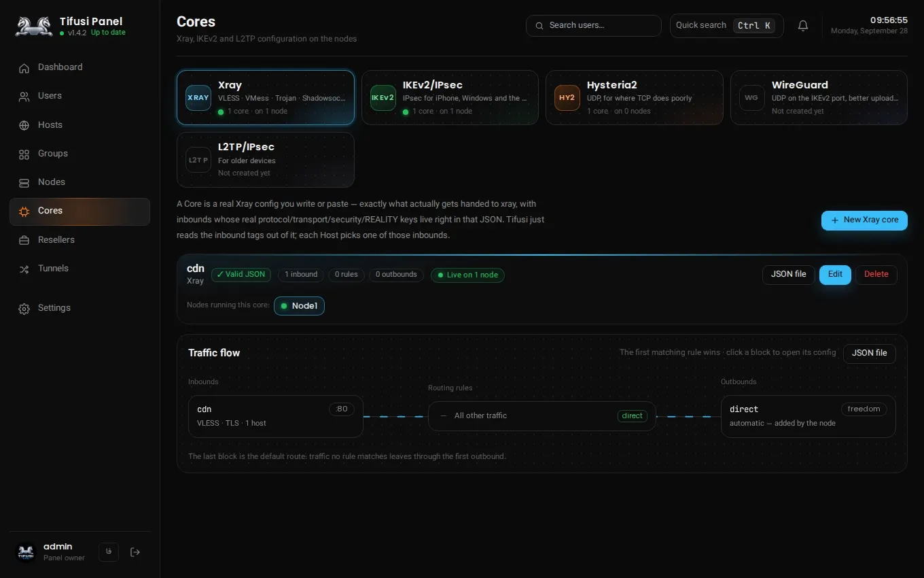Switch language with the فا button
Screen dimensions: 924x578
pos(109,552)
